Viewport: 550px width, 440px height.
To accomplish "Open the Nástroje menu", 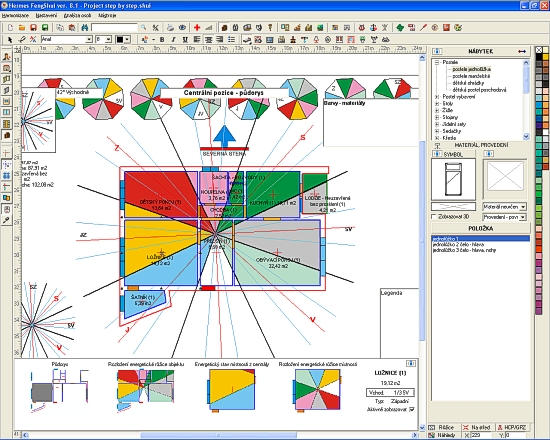I will (107, 15).
